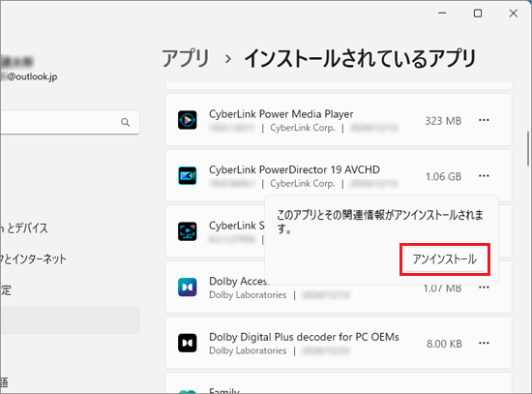This screenshot has height=394, width=532.
Task: Open more options for CyberLink Power Media Player
Action: tap(484, 120)
